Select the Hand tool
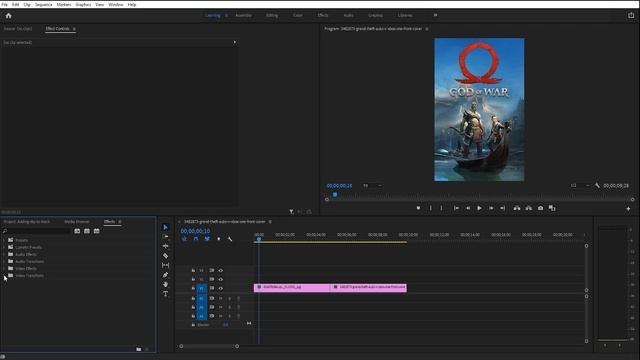 pyautogui.click(x=165, y=284)
